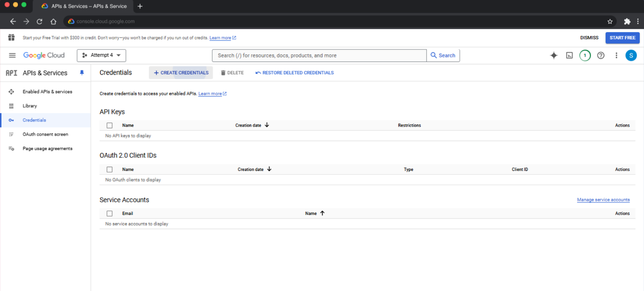Open browser extensions puzzle icon
The height and width of the screenshot is (291, 644).
pyautogui.click(x=627, y=21)
